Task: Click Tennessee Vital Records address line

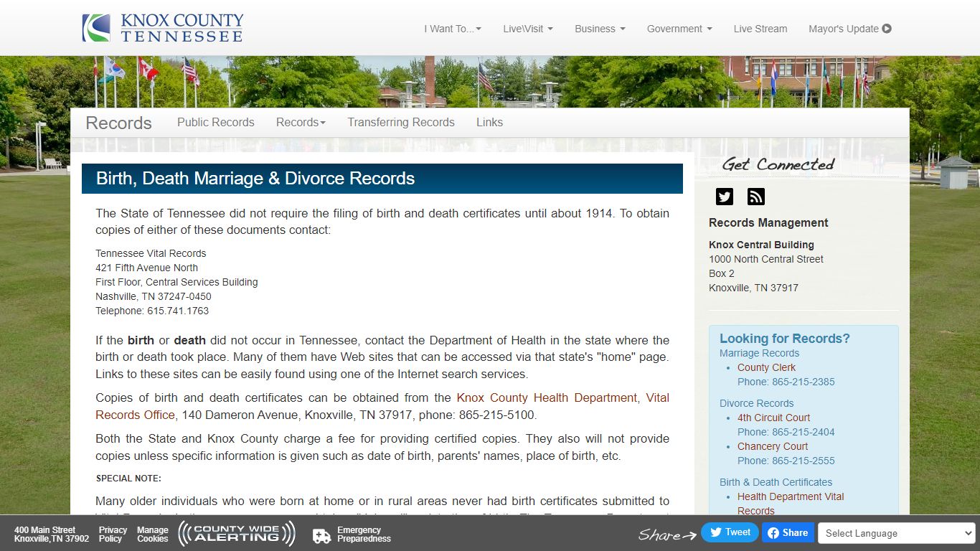Action: coord(151,253)
